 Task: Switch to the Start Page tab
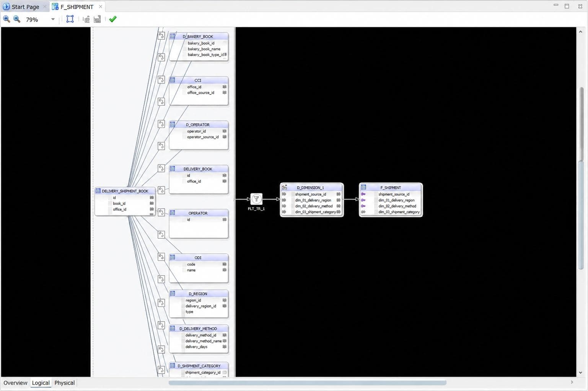[x=25, y=6]
